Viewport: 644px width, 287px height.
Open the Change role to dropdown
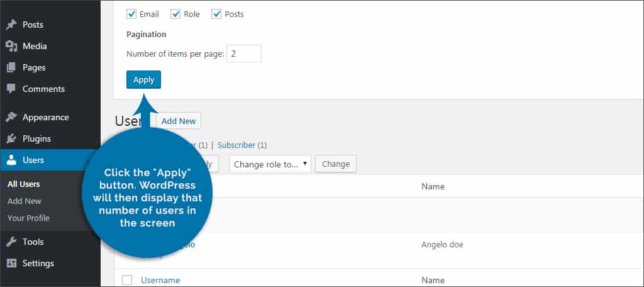click(270, 164)
